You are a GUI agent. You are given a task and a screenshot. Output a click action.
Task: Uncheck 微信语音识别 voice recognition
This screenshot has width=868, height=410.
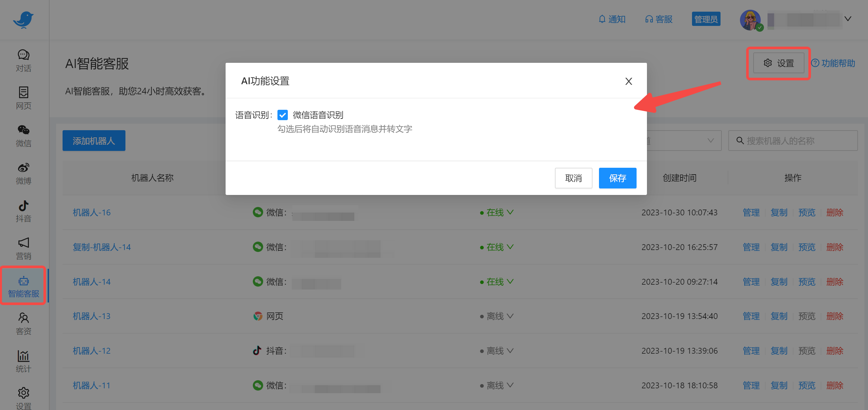(x=283, y=115)
